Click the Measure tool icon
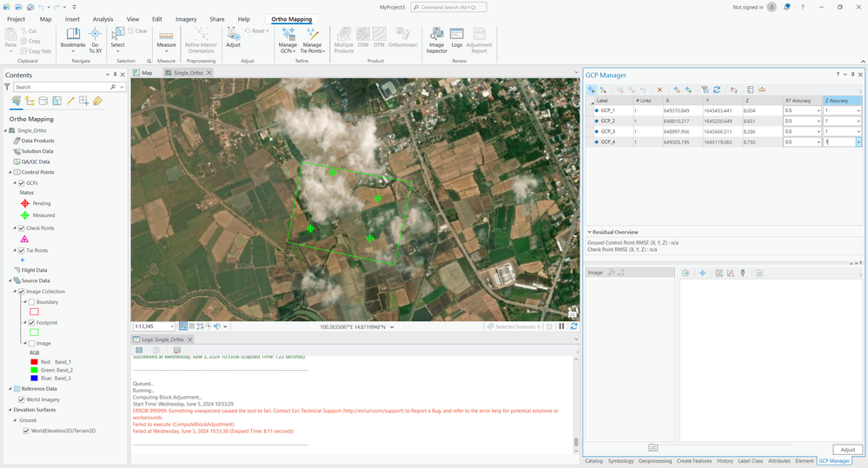Image resolution: width=868 pixels, height=468 pixels. click(x=166, y=37)
